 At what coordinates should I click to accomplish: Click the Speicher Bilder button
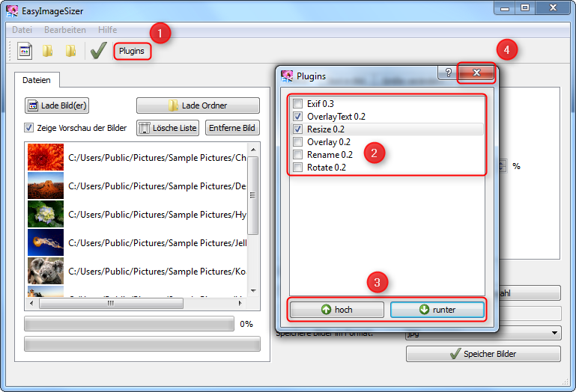(x=483, y=354)
